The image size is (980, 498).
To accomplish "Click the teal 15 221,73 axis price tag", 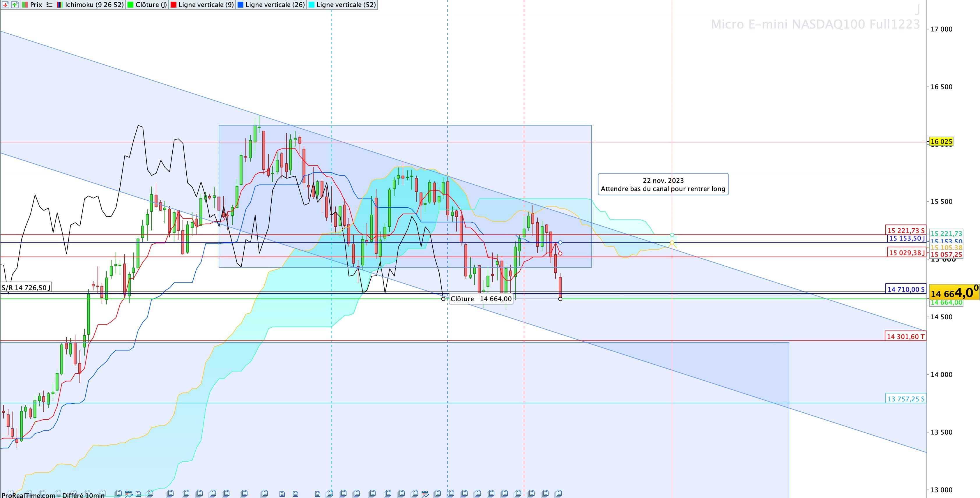I will coord(946,234).
